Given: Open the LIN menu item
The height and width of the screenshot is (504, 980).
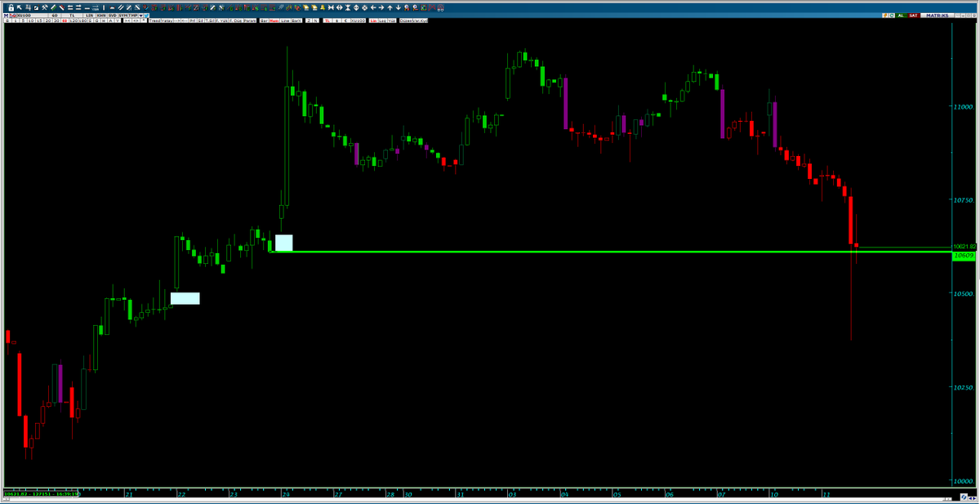Looking at the screenshot, I should point(88,16).
